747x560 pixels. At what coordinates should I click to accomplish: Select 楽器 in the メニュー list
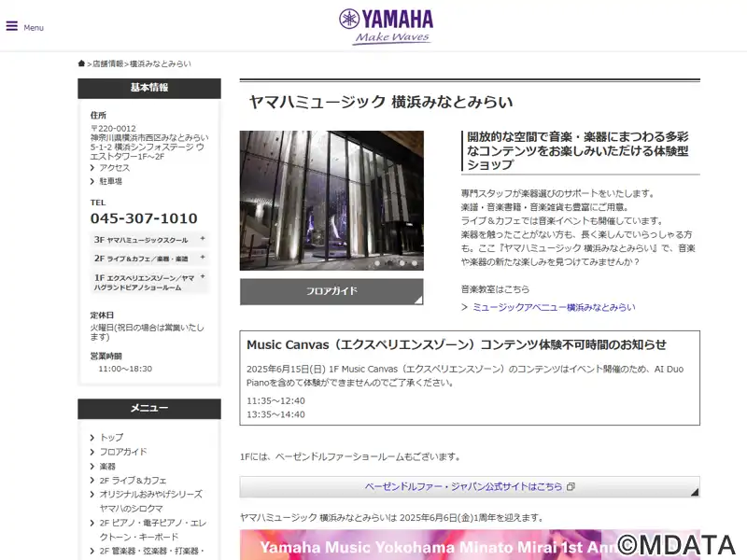coord(107,466)
